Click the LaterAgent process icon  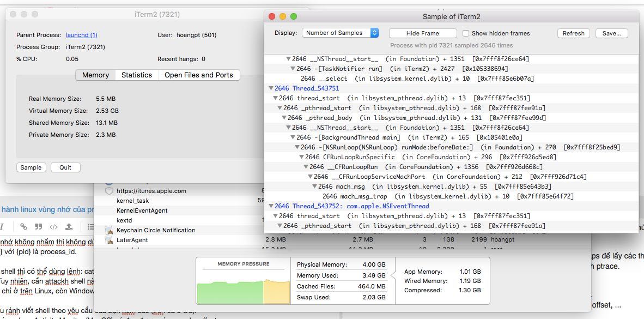[x=109, y=240]
